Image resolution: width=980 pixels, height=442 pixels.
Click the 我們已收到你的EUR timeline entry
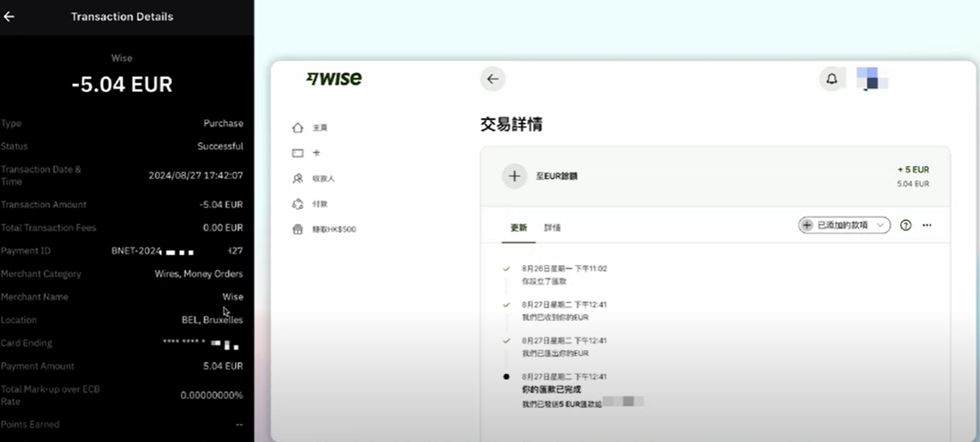coord(555,317)
